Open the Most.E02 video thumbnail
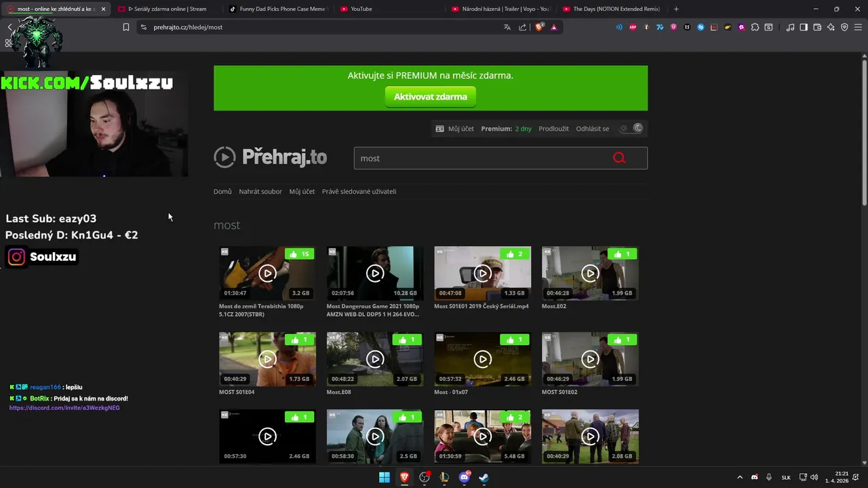This screenshot has height=488, width=868. point(590,273)
